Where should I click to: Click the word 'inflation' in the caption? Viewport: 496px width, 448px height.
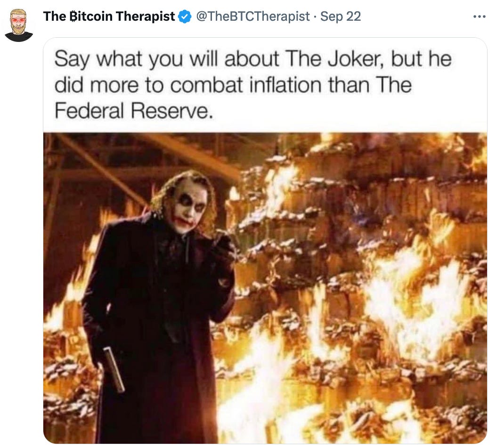285,85
